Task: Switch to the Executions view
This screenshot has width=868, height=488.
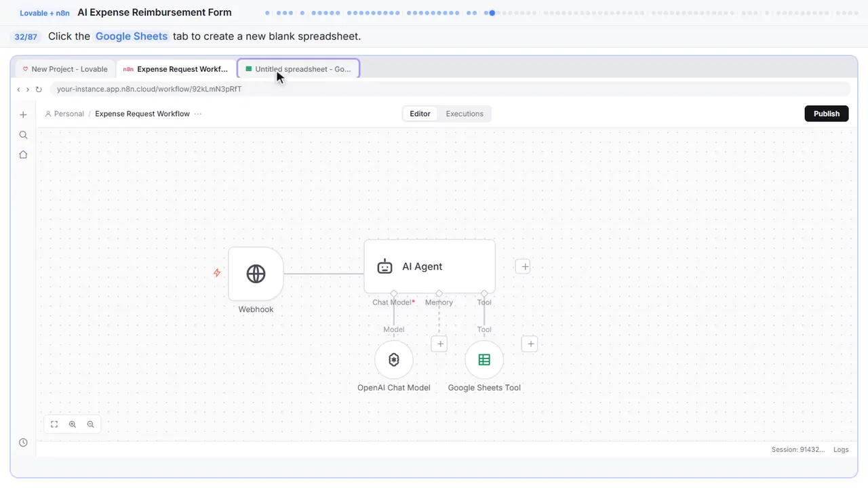Action: (465, 114)
